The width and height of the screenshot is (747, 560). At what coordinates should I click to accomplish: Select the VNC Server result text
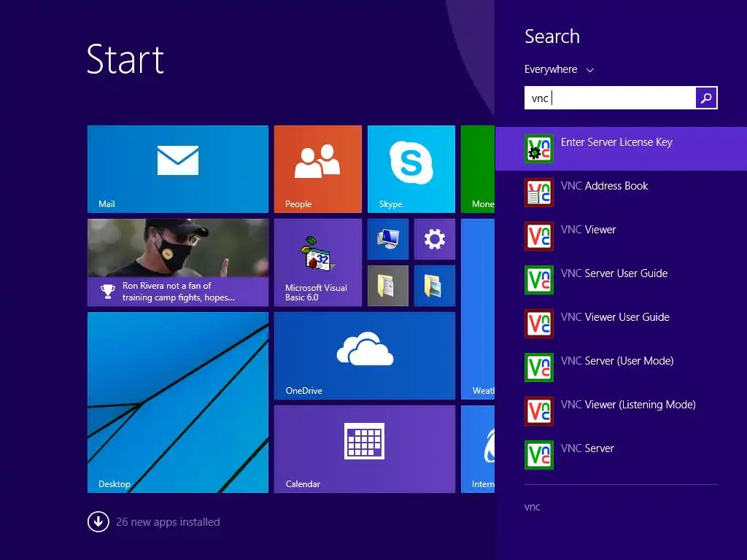[x=587, y=448]
